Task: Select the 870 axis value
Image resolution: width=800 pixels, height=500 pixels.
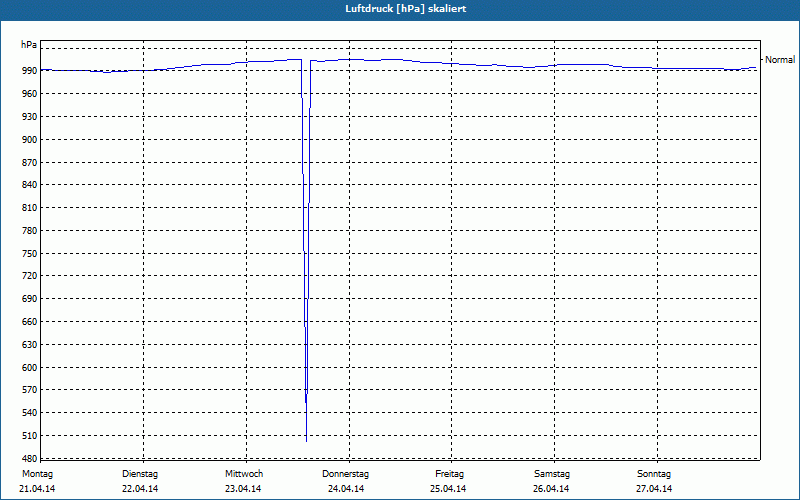Action: tap(29, 163)
